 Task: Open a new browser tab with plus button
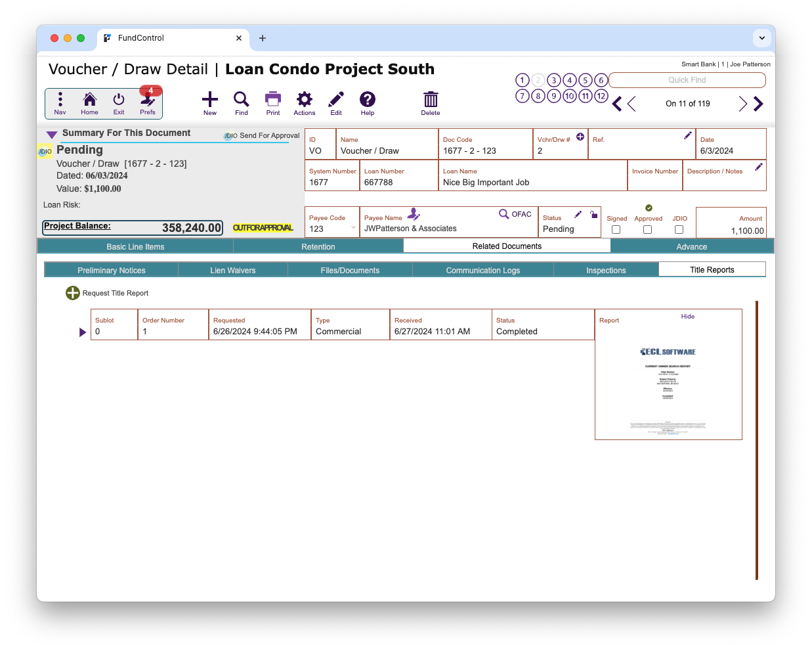(263, 38)
